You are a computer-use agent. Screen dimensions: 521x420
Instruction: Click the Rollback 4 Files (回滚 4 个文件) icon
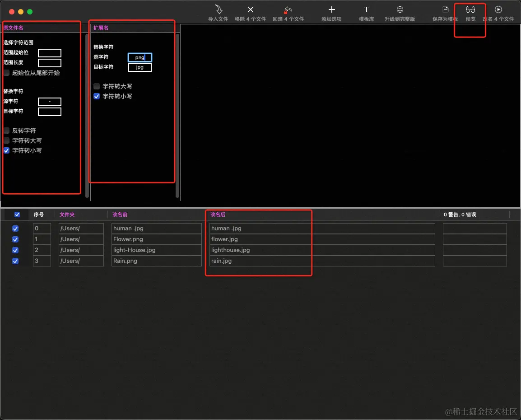(x=288, y=9)
